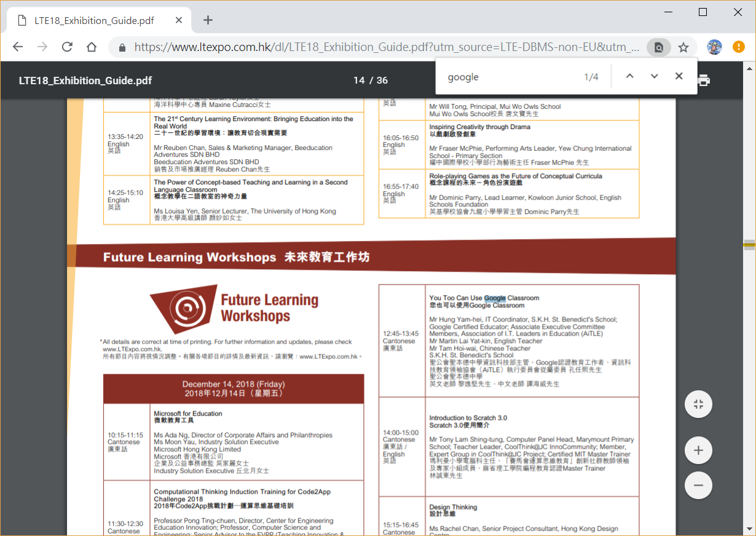
Task: Click the vertical scrollbar match marker
Action: [x=749, y=245]
